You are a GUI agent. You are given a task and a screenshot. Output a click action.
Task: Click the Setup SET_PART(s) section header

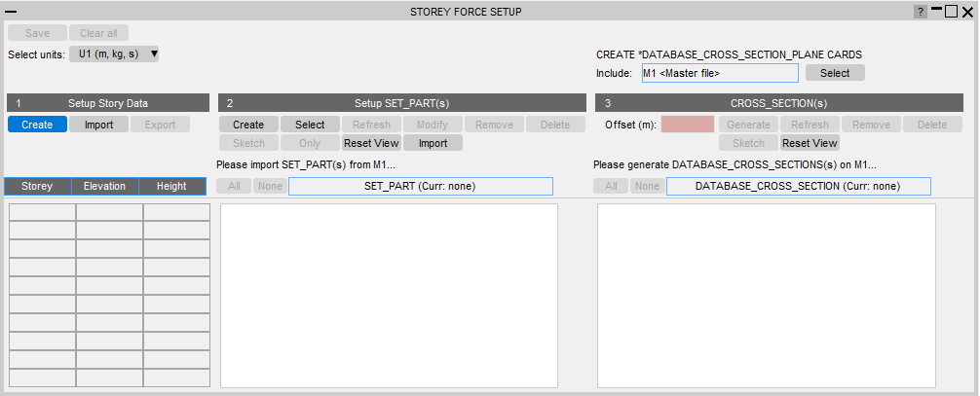[x=401, y=102]
